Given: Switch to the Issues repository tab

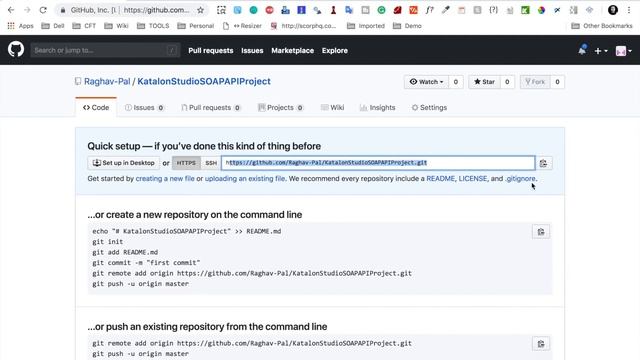Looking at the screenshot, I should pos(144,107).
